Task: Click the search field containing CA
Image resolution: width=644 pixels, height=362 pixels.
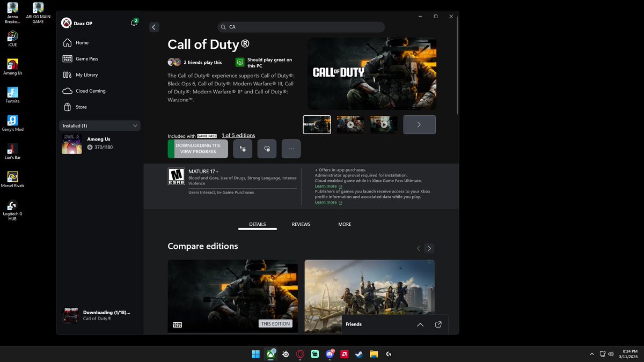Action: click(301, 27)
